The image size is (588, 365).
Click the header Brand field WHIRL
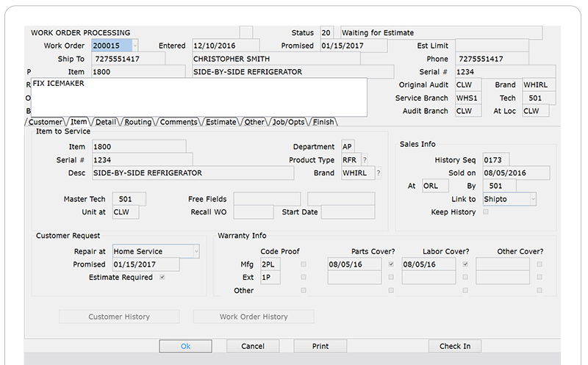coord(539,85)
